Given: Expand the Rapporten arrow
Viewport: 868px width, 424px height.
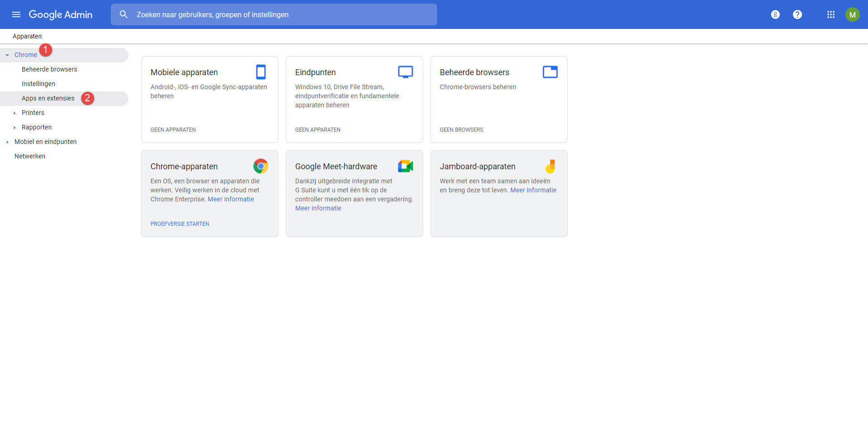Looking at the screenshot, I should pyautogui.click(x=14, y=127).
